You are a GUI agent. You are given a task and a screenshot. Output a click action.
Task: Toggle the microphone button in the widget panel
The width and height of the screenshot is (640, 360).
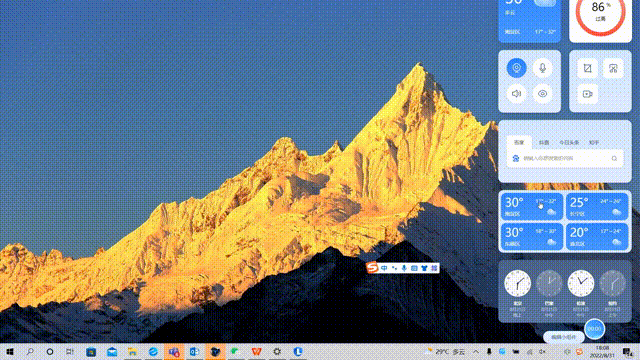tap(542, 68)
